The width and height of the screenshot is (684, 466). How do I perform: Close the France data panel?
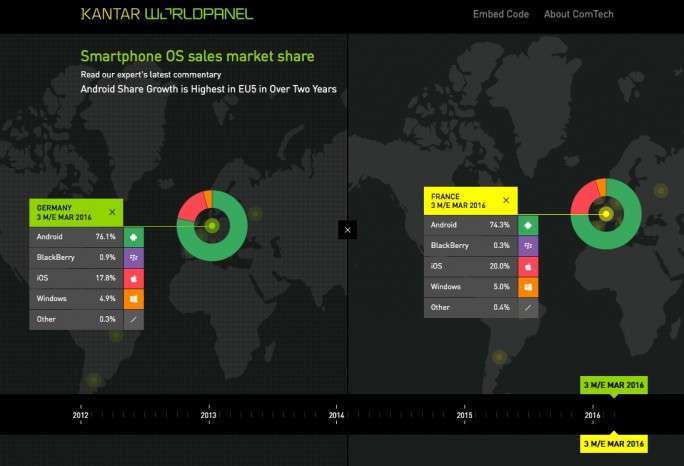pos(506,200)
